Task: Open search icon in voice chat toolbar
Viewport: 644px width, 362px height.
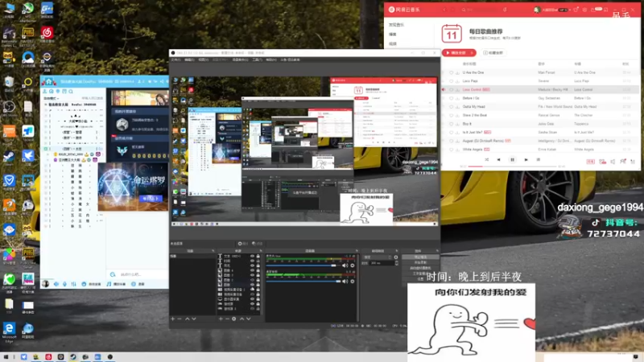Action: click(71, 91)
